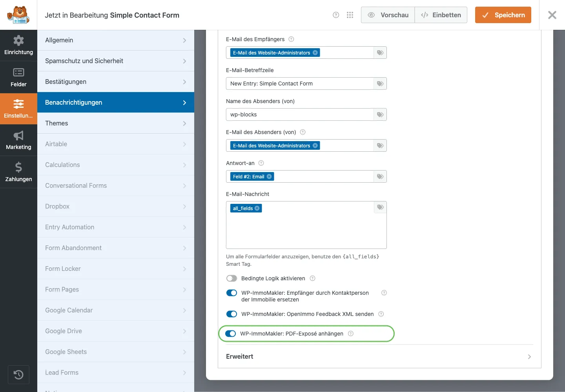The width and height of the screenshot is (565, 392).
Task: Expand the Conversational Forms row chevron
Action: (184, 185)
